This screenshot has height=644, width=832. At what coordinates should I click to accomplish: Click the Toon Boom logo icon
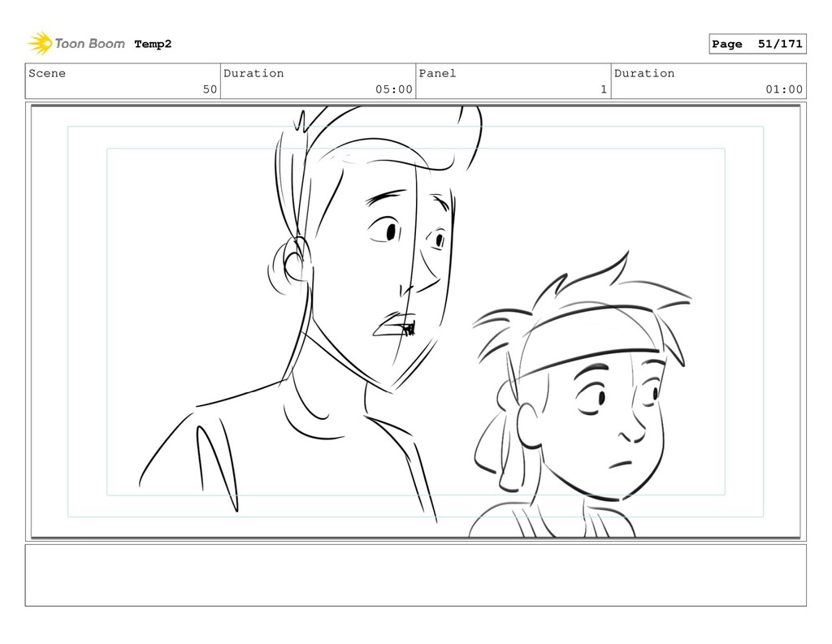tap(40, 44)
